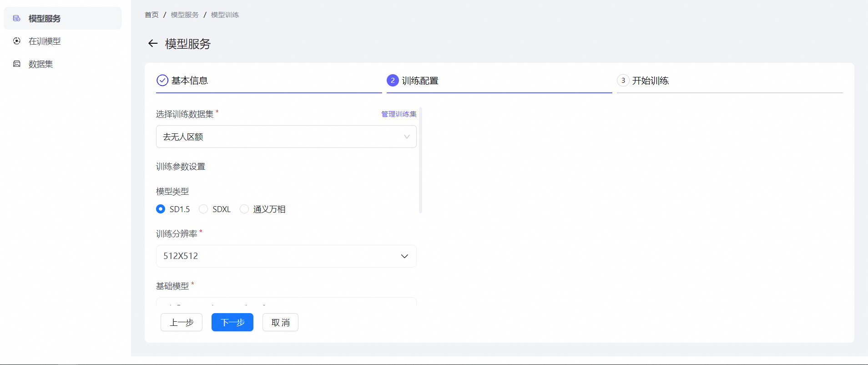
Task: Open 在训模型 in the sidebar
Action: point(63,41)
